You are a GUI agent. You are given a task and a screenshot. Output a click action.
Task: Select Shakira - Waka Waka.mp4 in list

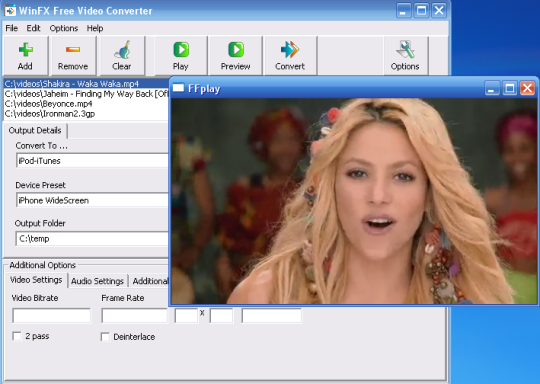(86, 84)
